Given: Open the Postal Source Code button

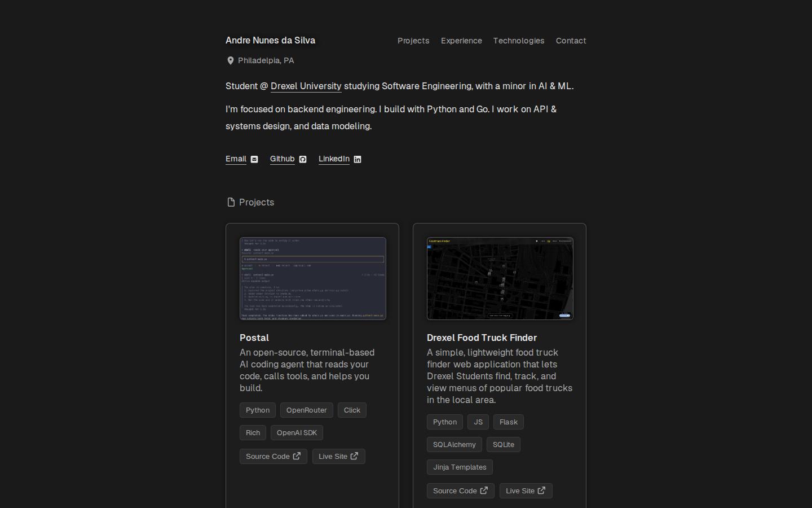Looking at the screenshot, I should (273, 456).
